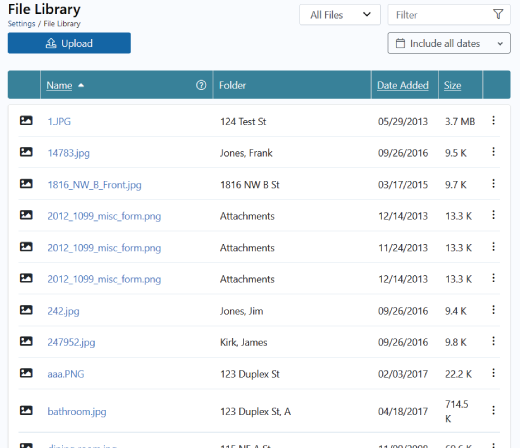The width and height of the screenshot is (520, 448).
Task: Click folder cell '1816 NW B St'
Action: click(x=250, y=185)
